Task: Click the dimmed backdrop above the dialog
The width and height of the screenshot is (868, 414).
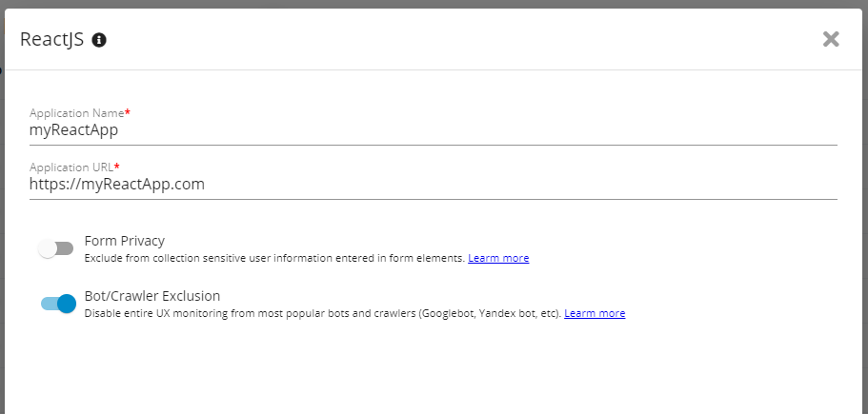Action: click(434, 4)
